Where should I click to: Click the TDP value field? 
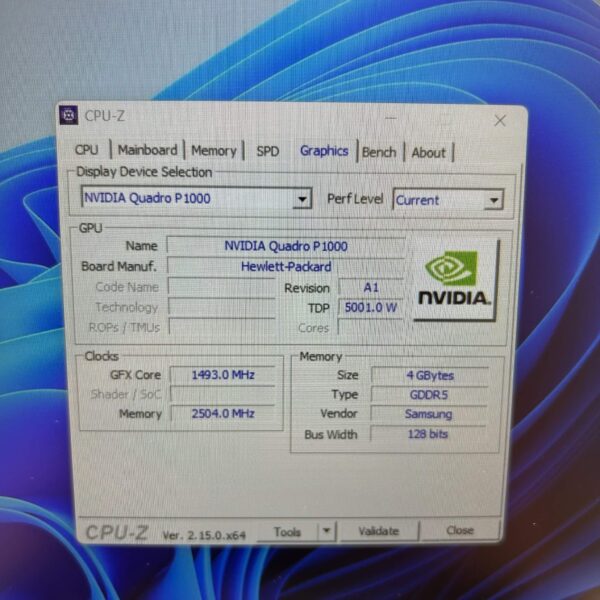pos(371,307)
